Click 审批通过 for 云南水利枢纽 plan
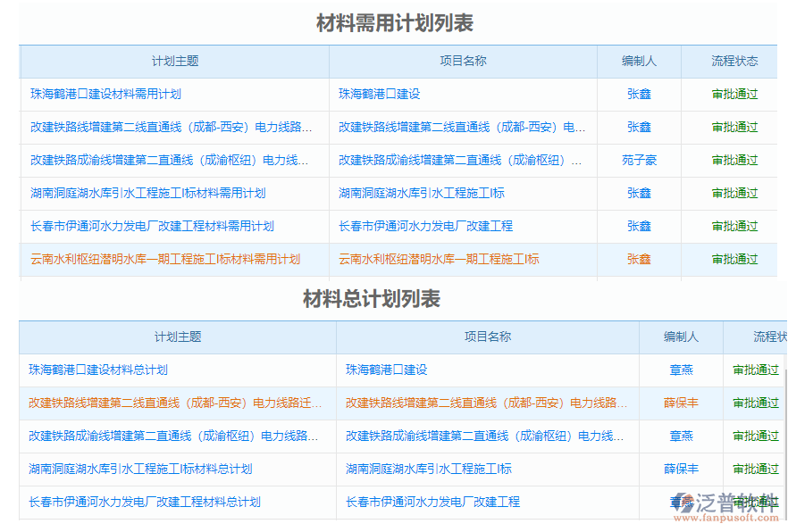 click(x=734, y=260)
